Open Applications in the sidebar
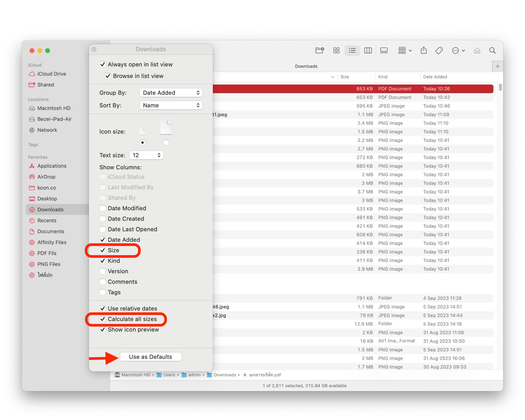Screen dimensions: 525x420 tap(52, 166)
